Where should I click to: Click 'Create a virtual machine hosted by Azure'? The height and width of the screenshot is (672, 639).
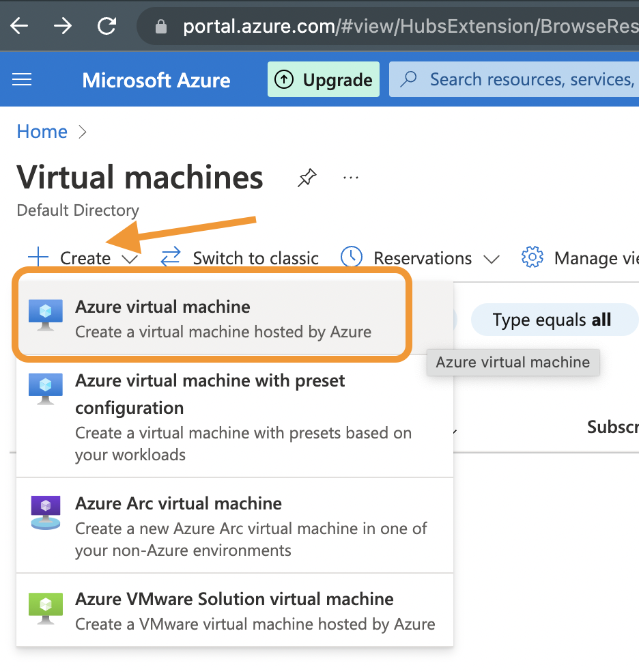point(223,332)
